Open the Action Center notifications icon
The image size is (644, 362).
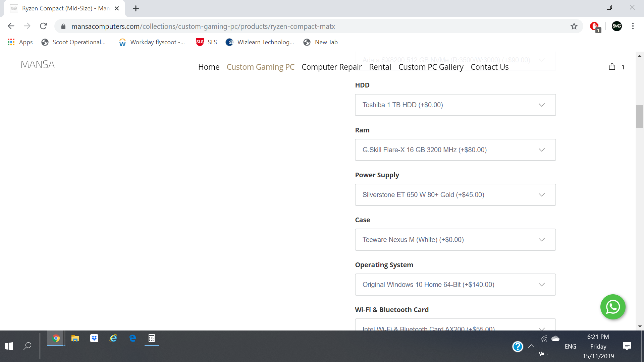pos(627,346)
